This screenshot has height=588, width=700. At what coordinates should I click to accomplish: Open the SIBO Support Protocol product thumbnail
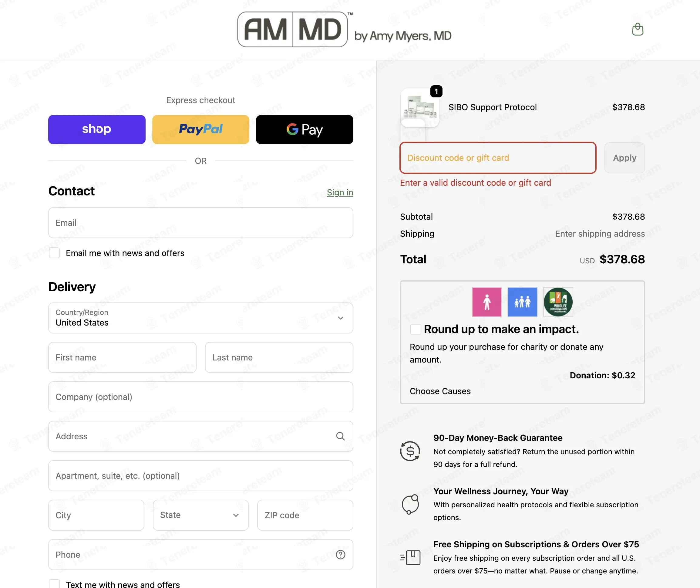point(420,108)
